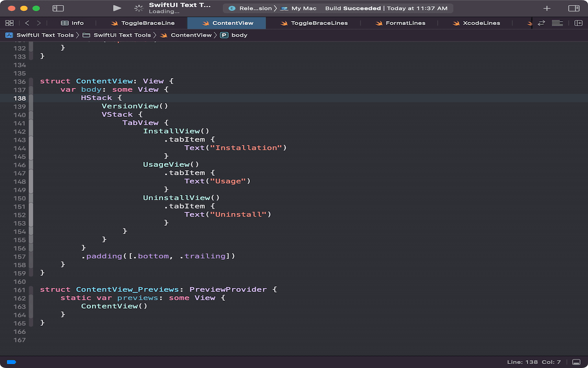The height and width of the screenshot is (368, 588).
Task: Open editor options lines menu
Action: click(x=557, y=23)
